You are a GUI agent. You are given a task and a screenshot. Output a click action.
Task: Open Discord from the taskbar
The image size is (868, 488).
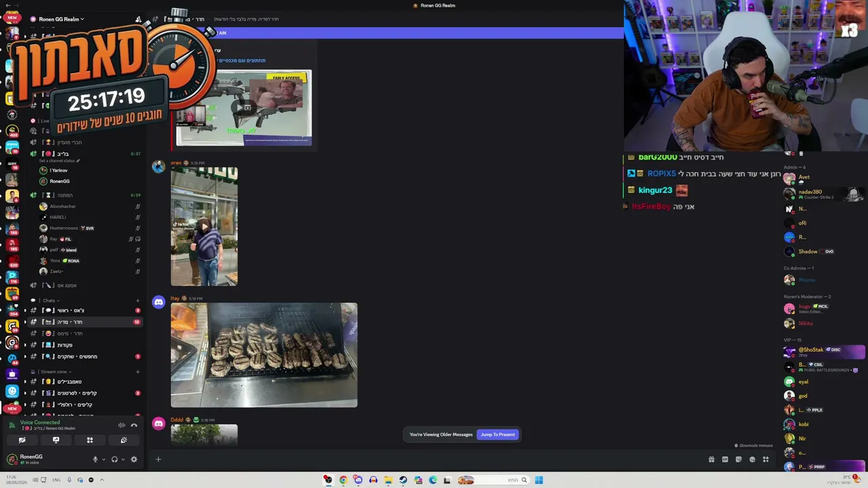tap(358, 480)
